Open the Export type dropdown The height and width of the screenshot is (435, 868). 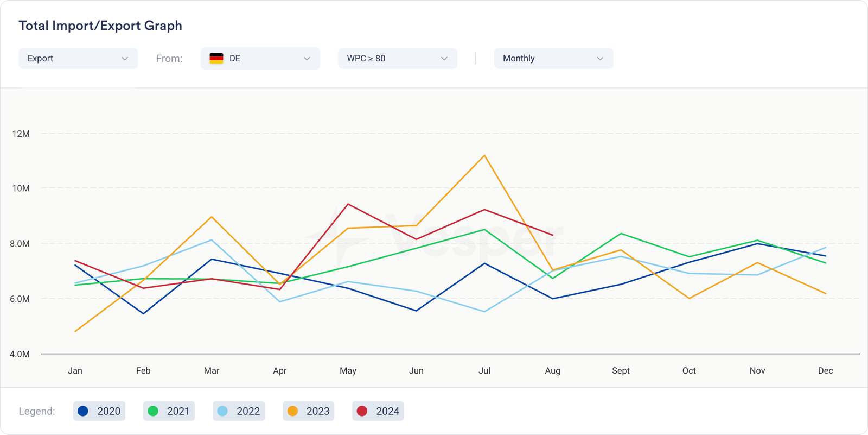coord(78,59)
